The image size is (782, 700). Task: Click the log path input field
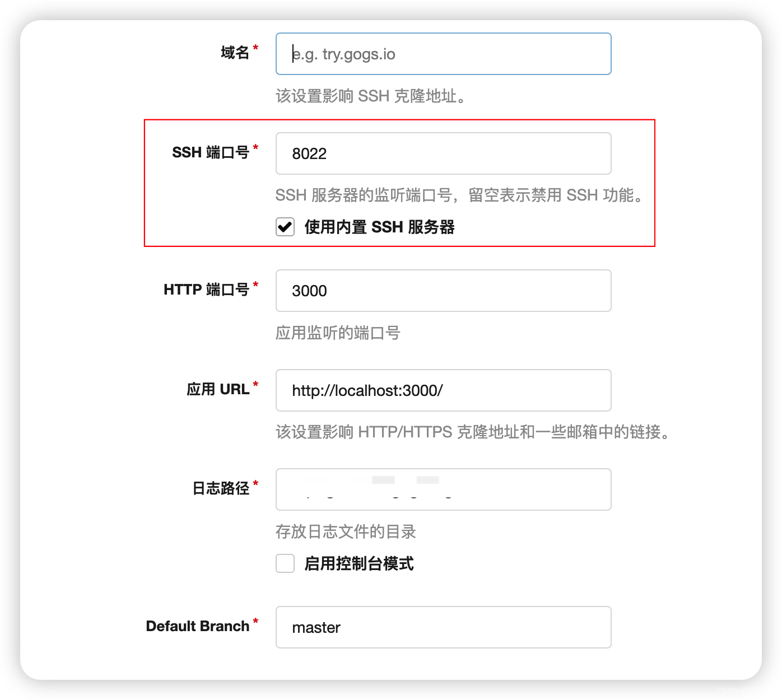click(x=443, y=489)
